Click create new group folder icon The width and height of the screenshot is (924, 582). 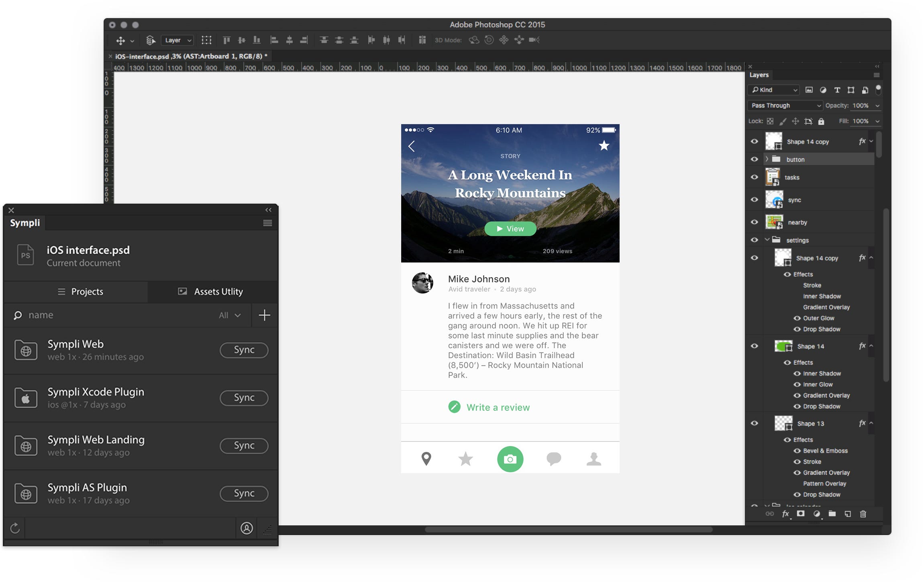(832, 513)
